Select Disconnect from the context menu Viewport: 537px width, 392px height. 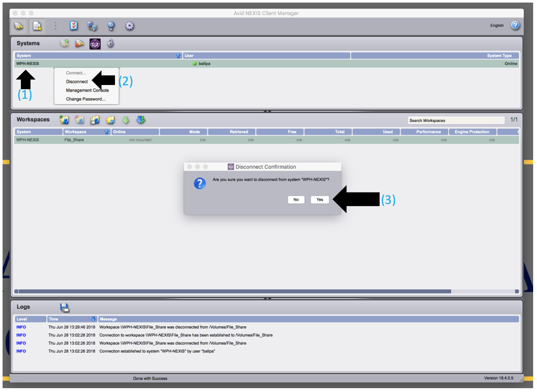pos(77,82)
